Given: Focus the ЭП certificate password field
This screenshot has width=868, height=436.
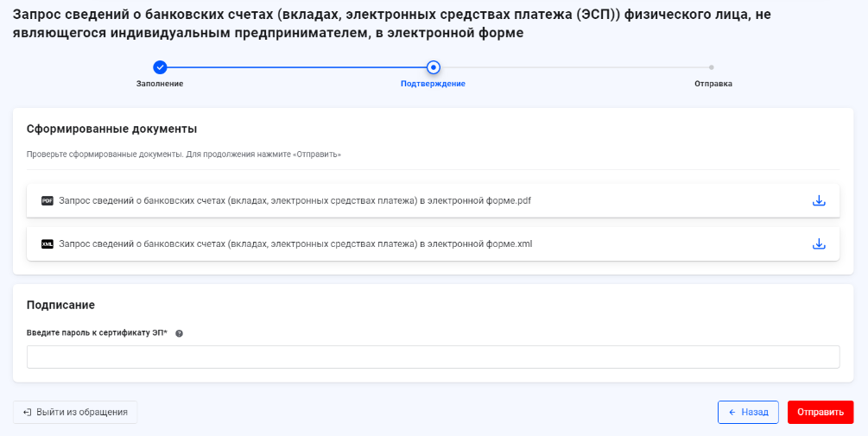Looking at the screenshot, I should (433, 357).
